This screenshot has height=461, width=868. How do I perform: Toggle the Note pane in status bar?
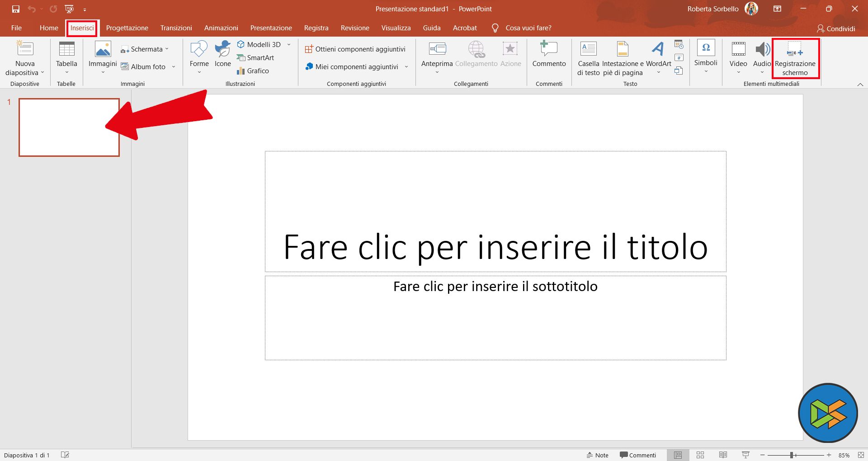598,455
